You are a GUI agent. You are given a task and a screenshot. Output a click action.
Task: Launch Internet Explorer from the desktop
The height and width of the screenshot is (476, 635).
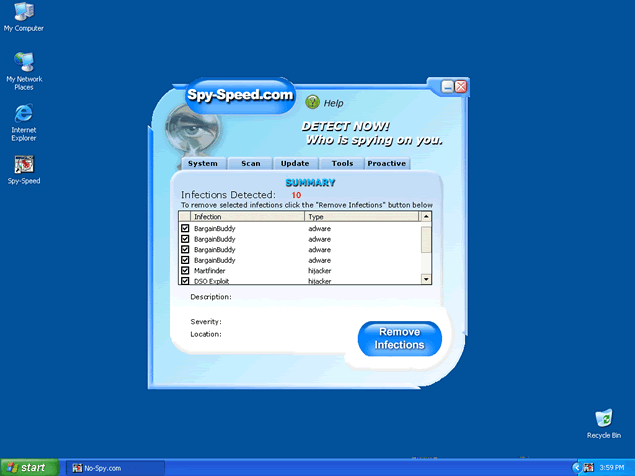point(23,114)
